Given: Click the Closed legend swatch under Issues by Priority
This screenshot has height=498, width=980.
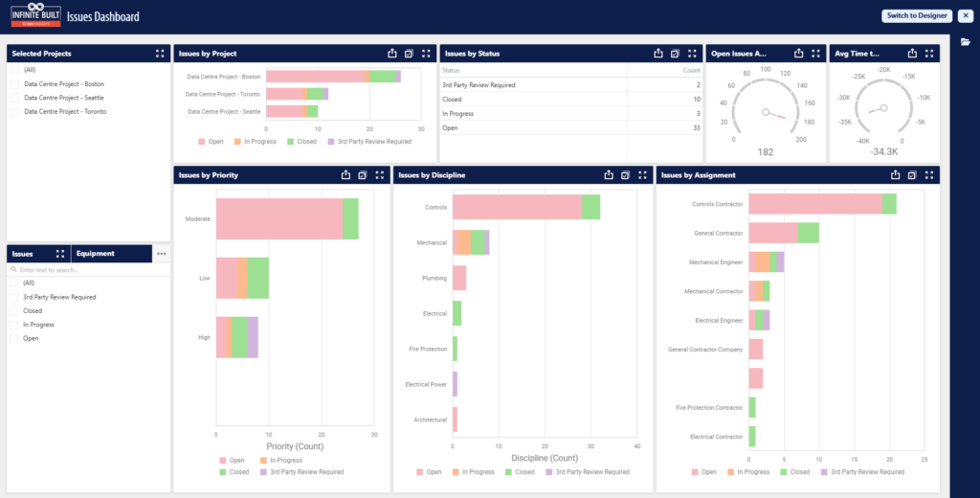Looking at the screenshot, I should (x=223, y=472).
